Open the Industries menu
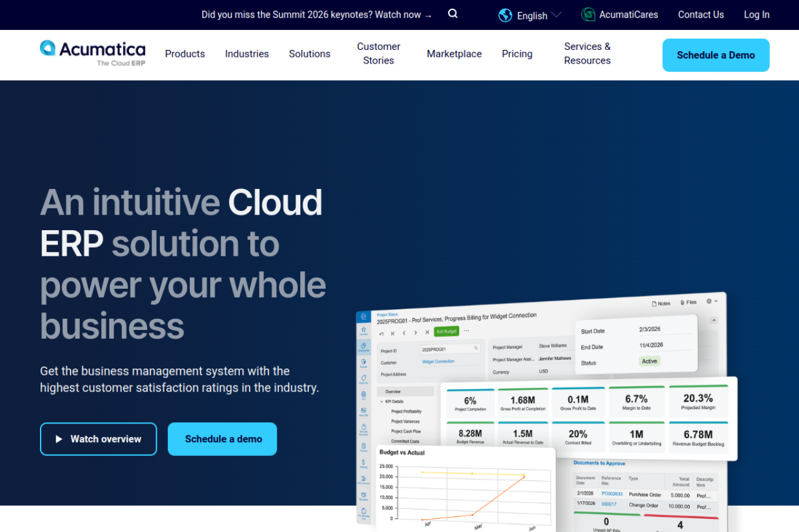This screenshot has height=532, width=799. [247, 54]
